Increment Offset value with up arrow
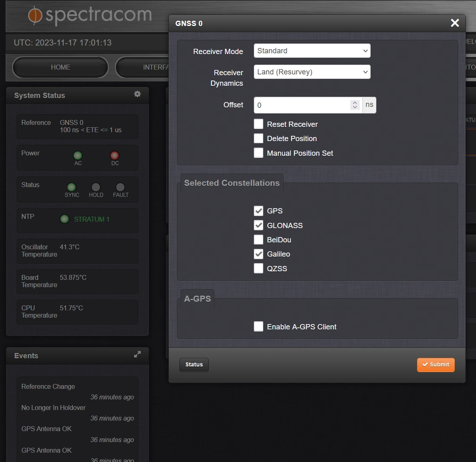This screenshot has height=462, width=476. pos(354,103)
